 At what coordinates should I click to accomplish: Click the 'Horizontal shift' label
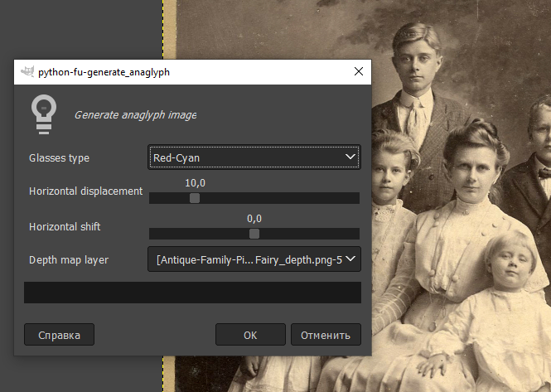pos(65,227)
